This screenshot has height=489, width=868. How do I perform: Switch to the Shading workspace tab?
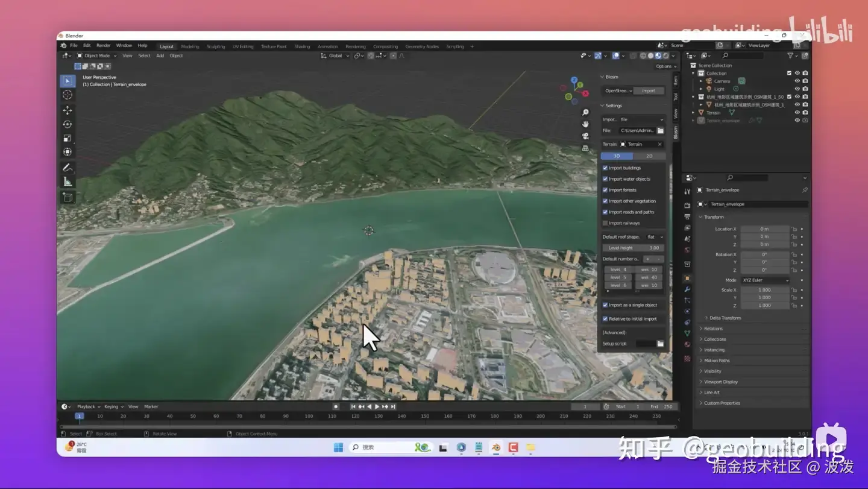[x=302, y=46]
